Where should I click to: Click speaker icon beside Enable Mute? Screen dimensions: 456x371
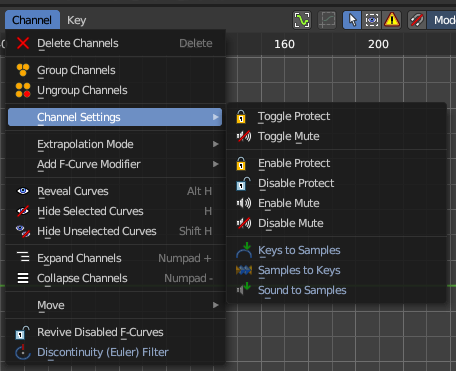244,203
